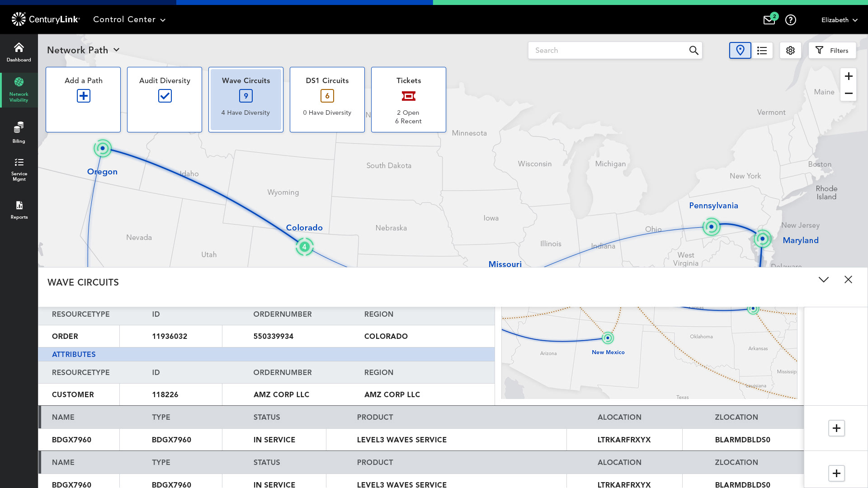Expand second BDGX7960 row with plus
Screen dimensions: 868x488
[x=836, y=474]
